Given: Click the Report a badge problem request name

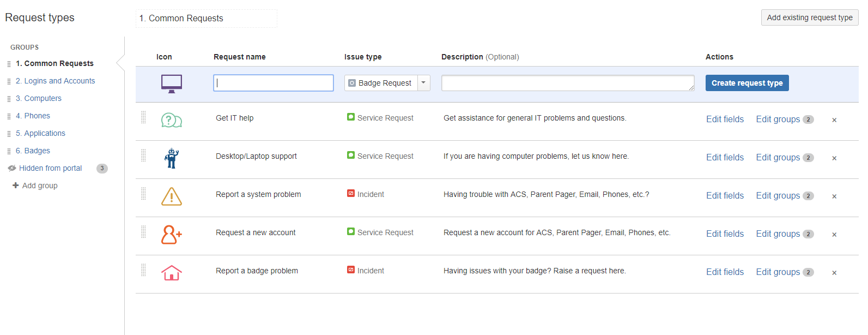Looking at the screenshot, I should [257, 271].
